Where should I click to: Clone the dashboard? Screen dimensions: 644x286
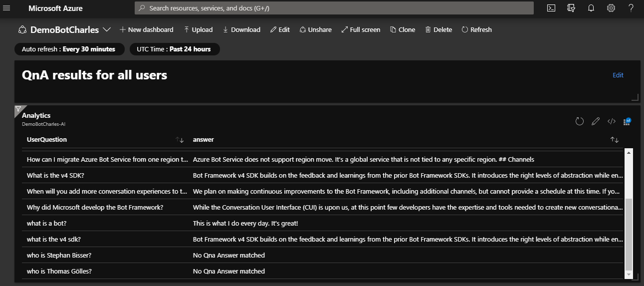[403, 30]
